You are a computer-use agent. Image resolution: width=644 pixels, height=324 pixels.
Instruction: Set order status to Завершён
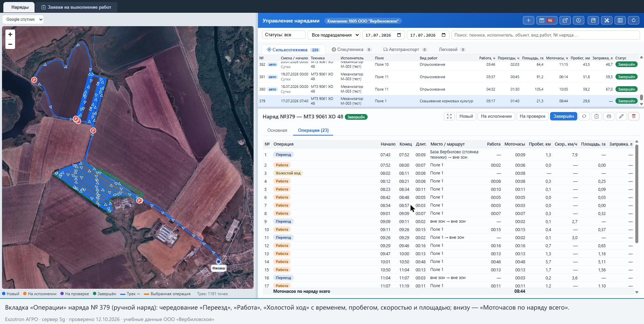pos(563,116)
